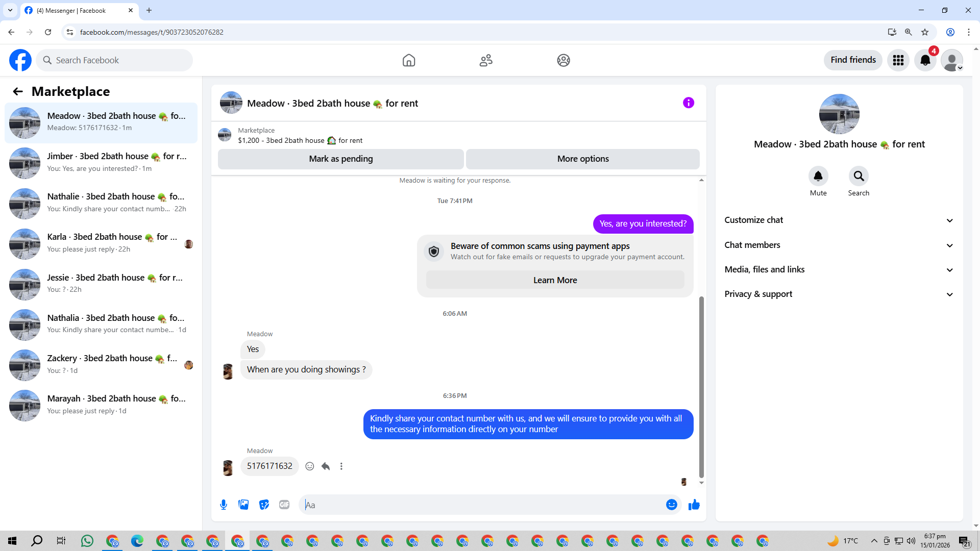
Task: Open the sticker picker icon
Action: click(264, 505)
